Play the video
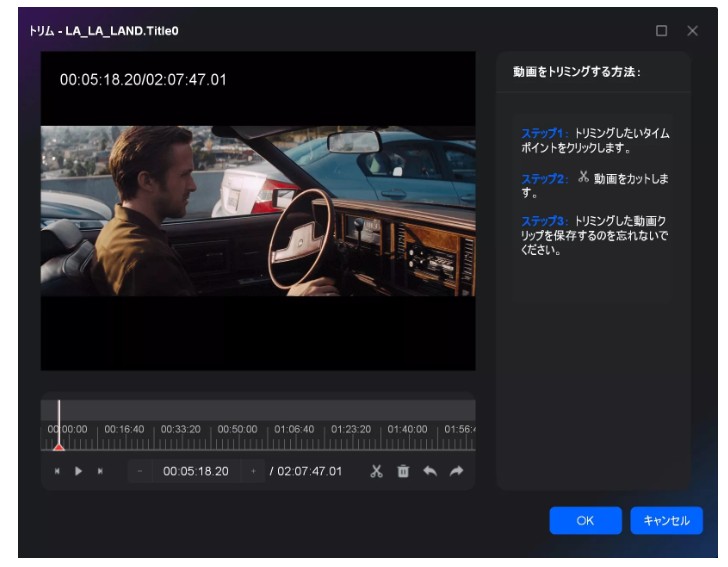Viewport: 728px width, 567px height. [78, 471]
